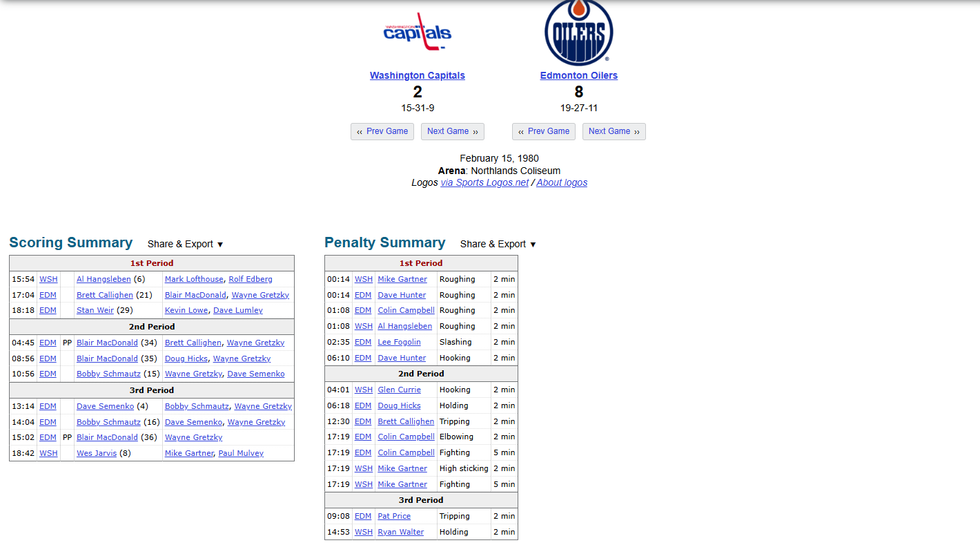Viewport: 980px width, 545px height.
Task: Open the Edmonton Oilers team name link
Action: [x=579, y=75]
